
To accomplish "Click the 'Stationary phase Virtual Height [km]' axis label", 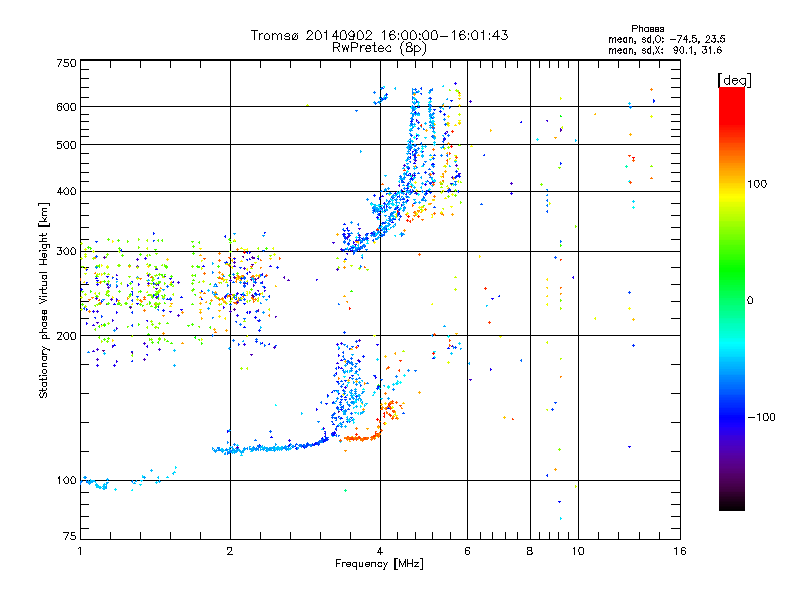I will click(43, 300).
